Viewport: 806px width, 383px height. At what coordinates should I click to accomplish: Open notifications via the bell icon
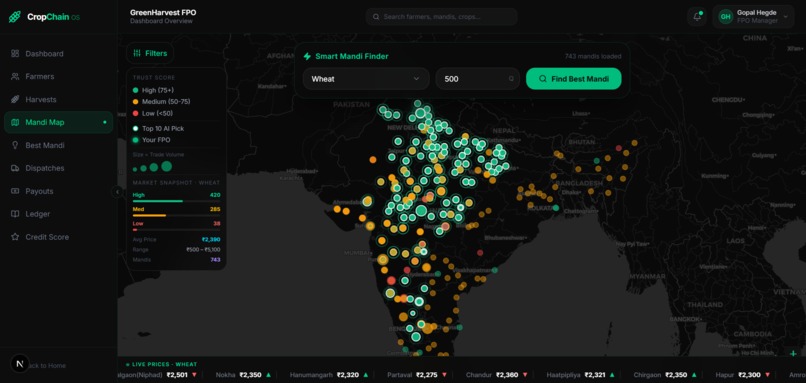(x=697, y=17)
